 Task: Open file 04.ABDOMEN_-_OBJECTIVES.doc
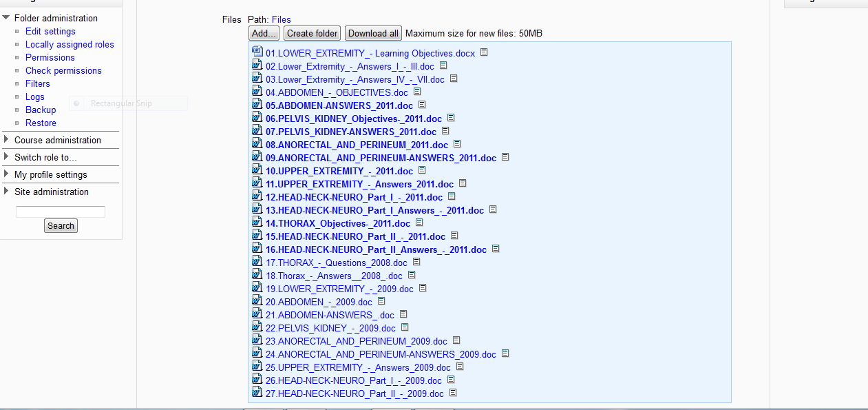tap(337, 92)
